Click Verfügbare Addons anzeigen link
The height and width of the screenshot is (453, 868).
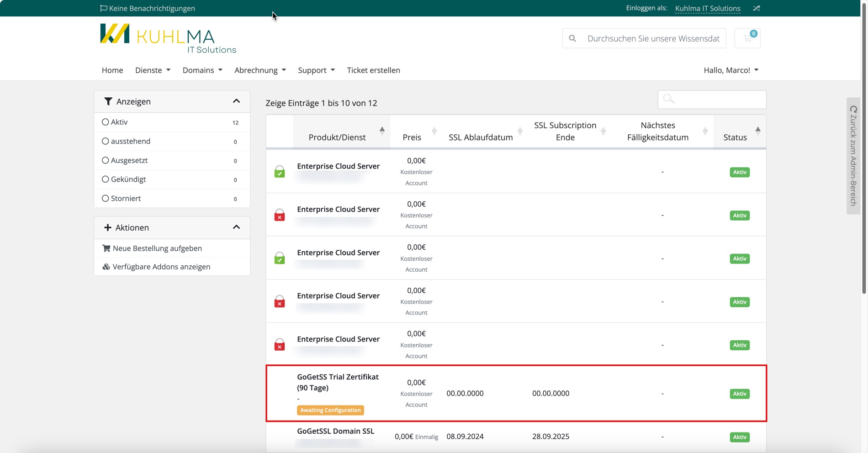[x=161, y=267]
